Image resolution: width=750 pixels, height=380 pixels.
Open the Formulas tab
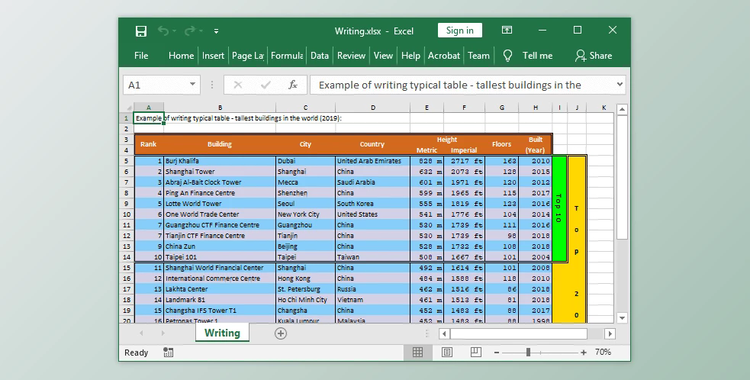tap(287, 56)
